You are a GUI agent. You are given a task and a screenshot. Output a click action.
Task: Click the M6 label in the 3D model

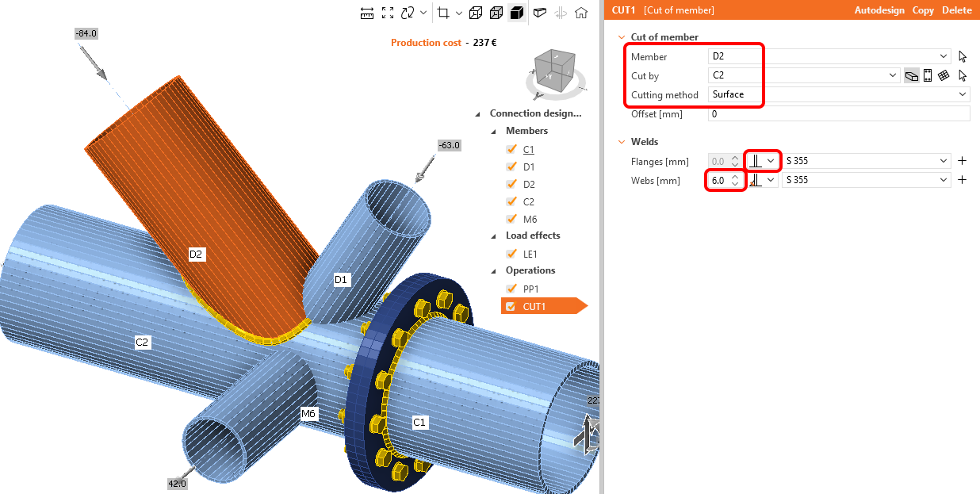pos(308,413)
